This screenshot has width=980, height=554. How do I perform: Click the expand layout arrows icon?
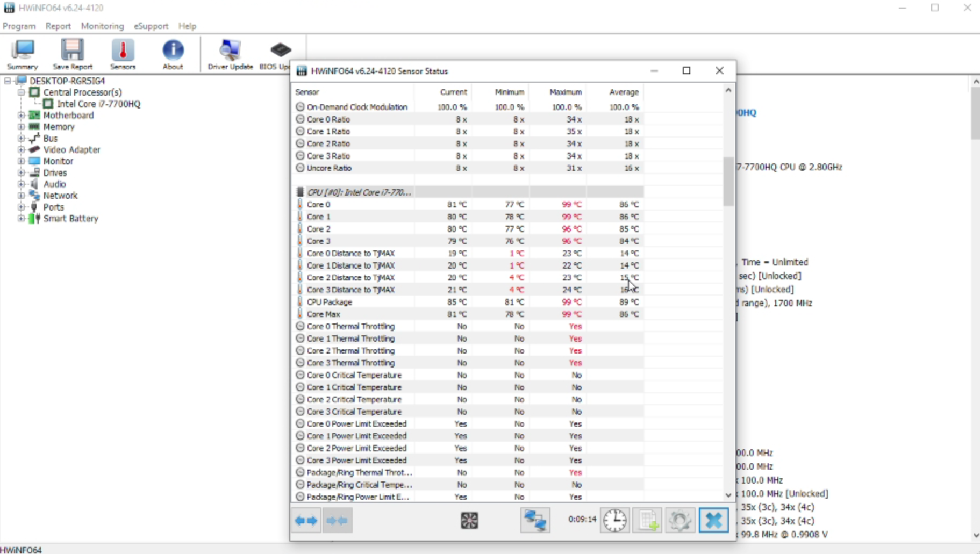306,520
